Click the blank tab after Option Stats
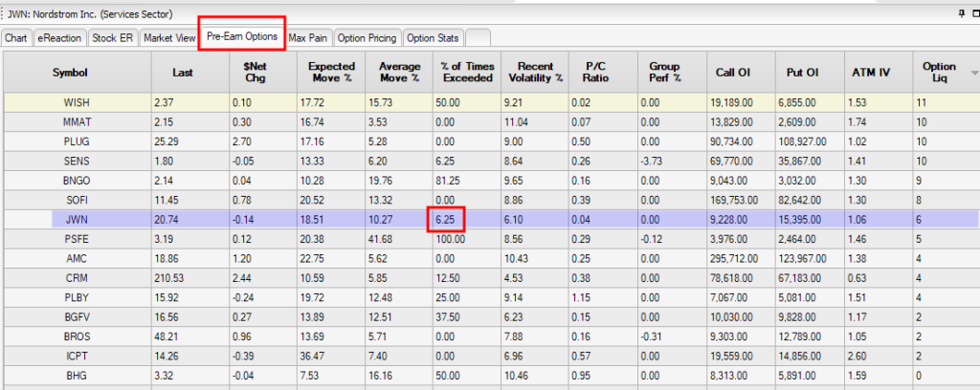The width and height of the screenshot is (980, 390). click(x=478, y=38)
